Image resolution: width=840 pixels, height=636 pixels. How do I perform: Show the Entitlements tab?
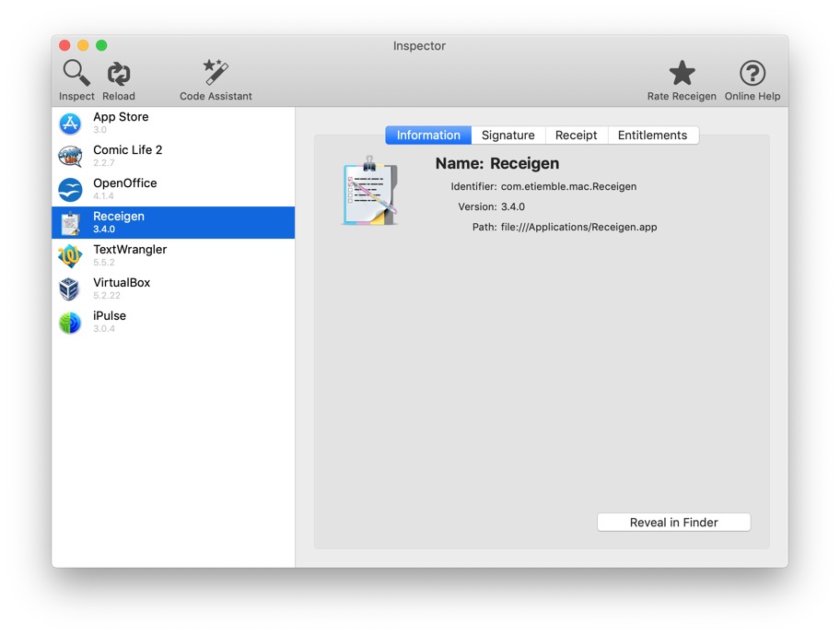(x=652, y=135)
